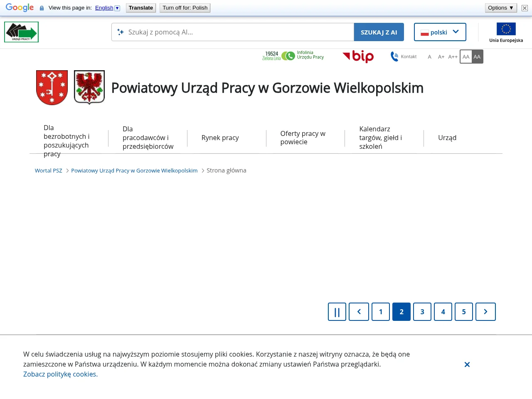Select slide 2 in the carousel
This screenshot has width=532, height=399.
click(x=401, y=312)
